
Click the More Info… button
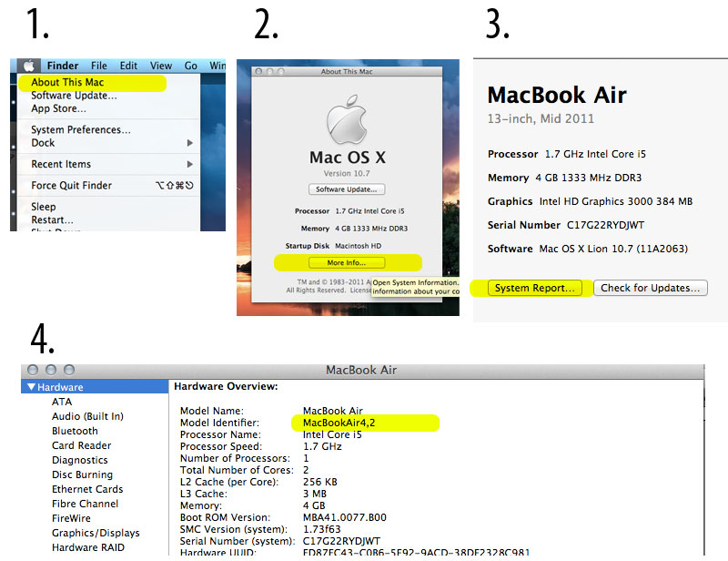point(347,262)
